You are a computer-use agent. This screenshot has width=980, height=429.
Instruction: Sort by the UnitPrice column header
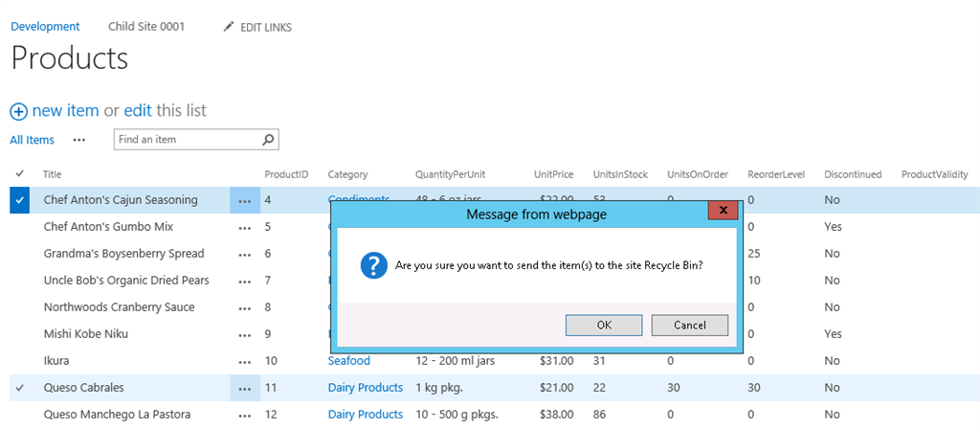[x=553, y=174]
